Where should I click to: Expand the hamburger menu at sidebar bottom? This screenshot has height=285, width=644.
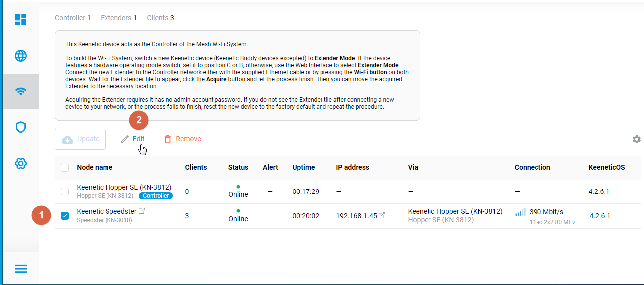[21, 269]
